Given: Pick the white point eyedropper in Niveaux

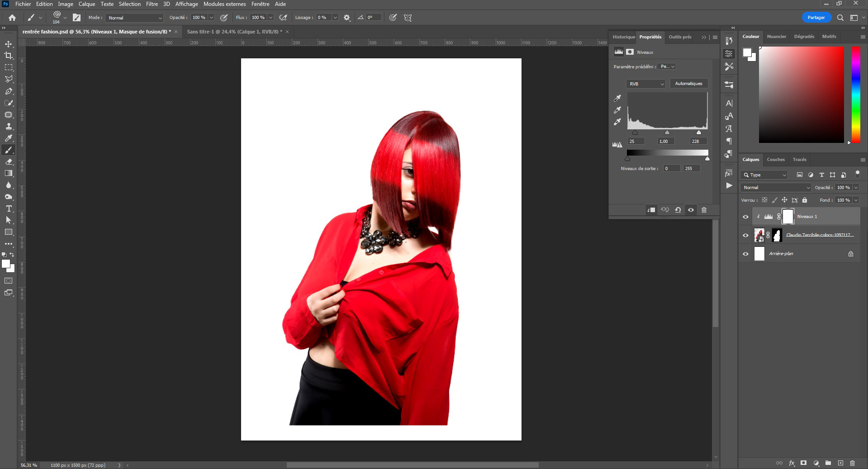Looking at the screenshot, I should click(617, 122).
